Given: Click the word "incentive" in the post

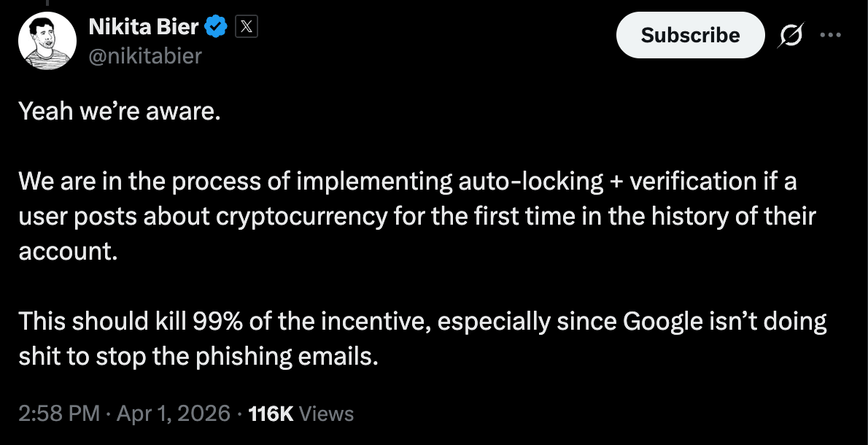Looking at the screenshot, I should 375,322.
